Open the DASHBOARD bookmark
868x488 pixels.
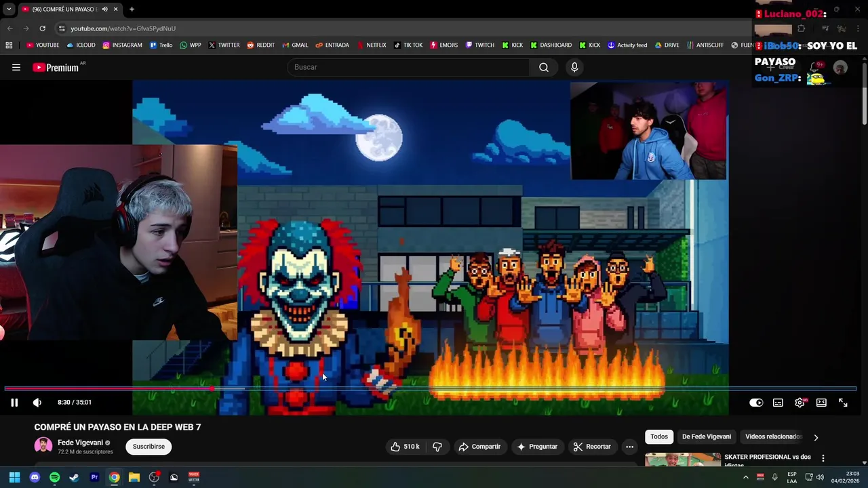551,45
